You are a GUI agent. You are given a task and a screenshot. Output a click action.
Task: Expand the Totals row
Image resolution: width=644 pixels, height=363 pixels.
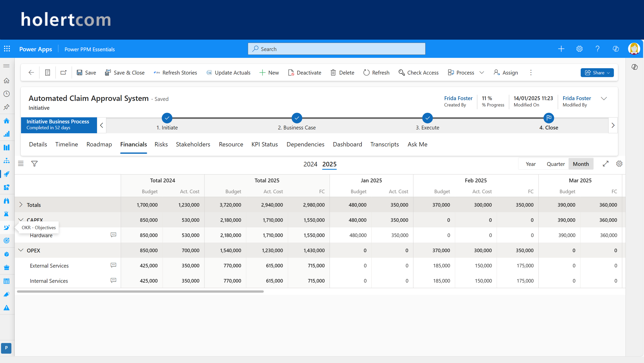click(21, 205)
